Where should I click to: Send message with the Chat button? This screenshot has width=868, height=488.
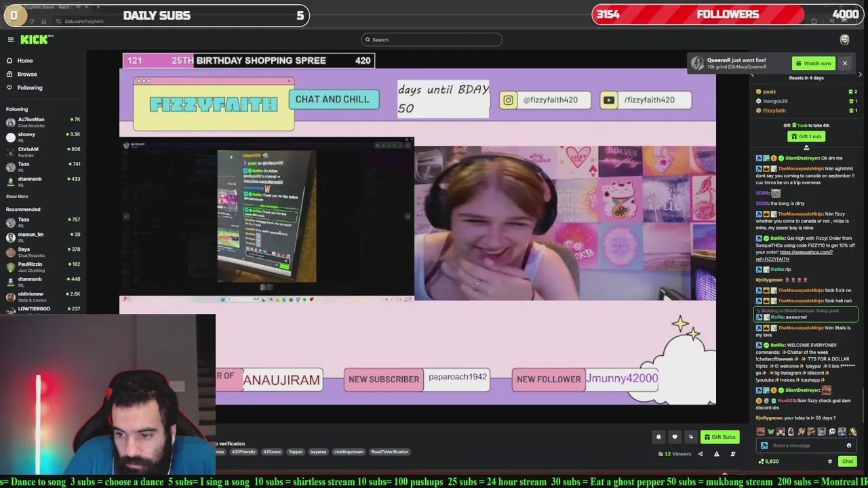[x=847, y=462]
